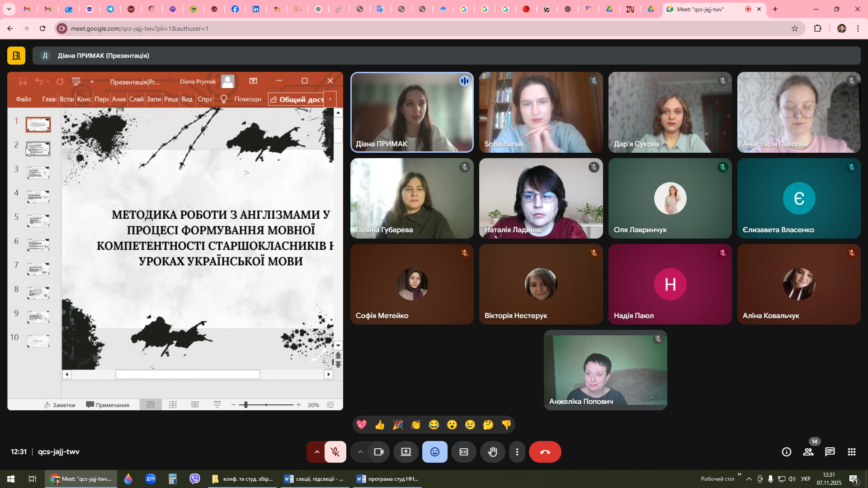Screen dimensions: 868x488
Task: Toggle closed captions button
Action: (x=463, y=452)
